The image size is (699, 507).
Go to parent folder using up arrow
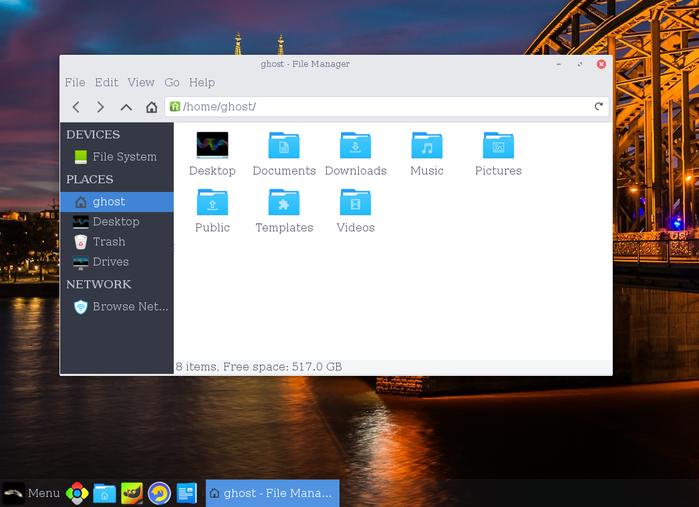126,107
